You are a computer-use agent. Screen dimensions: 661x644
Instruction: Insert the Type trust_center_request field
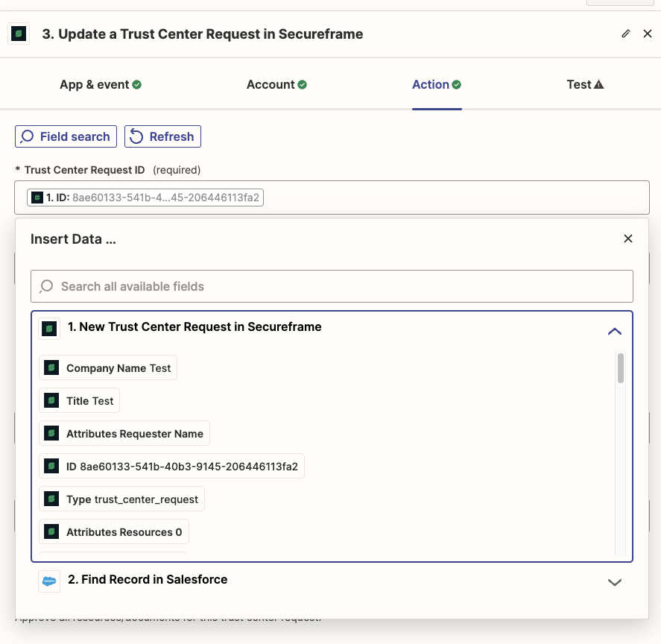[x=121, y=499]
